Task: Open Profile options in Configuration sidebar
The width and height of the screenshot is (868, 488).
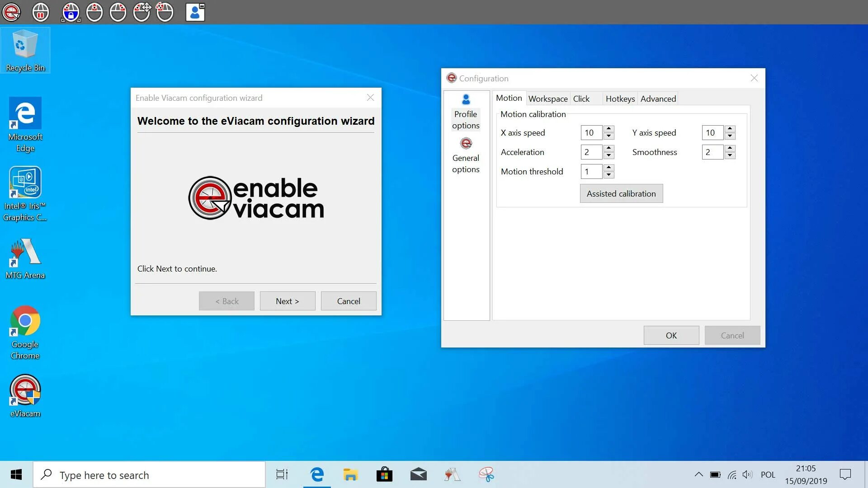Action: [466, 112]
